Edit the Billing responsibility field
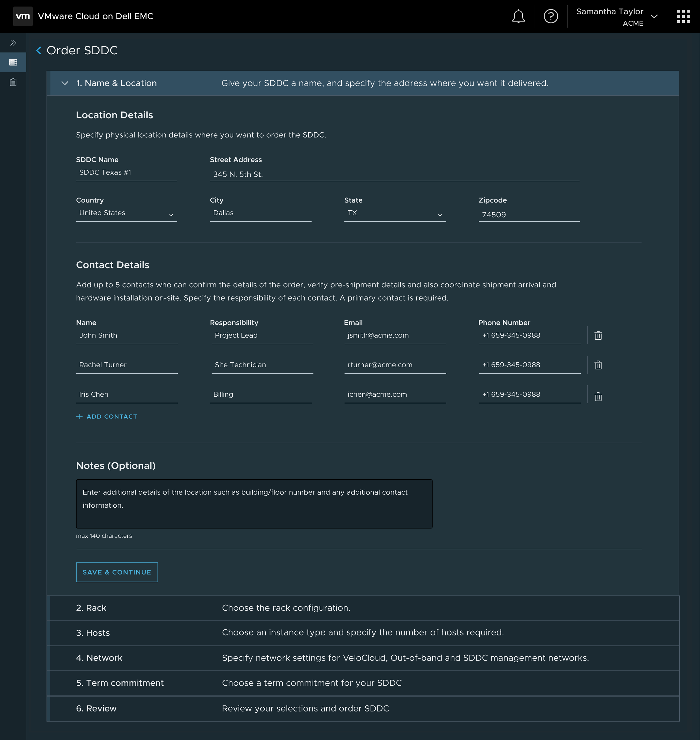Viewport: 700px width, 740px height. (260, 395)
